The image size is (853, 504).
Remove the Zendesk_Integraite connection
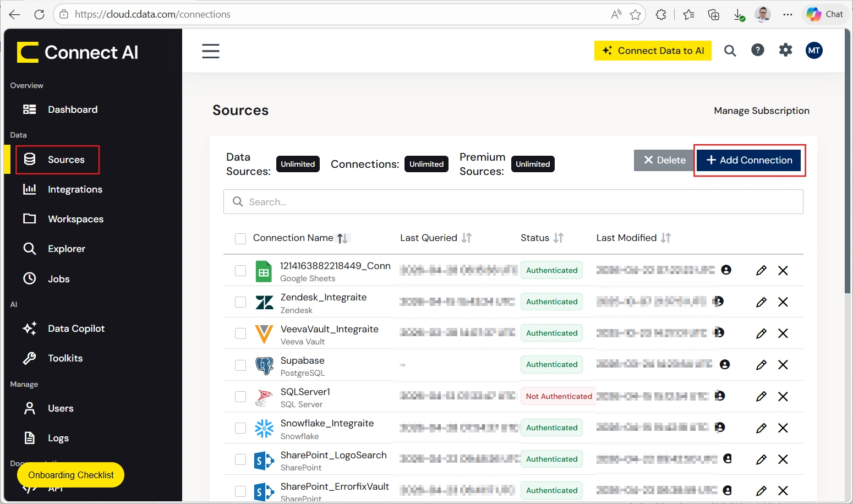(783, 302)
